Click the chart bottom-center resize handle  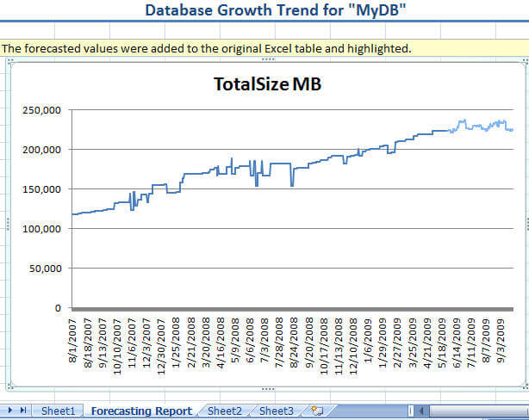coord(268,389)
